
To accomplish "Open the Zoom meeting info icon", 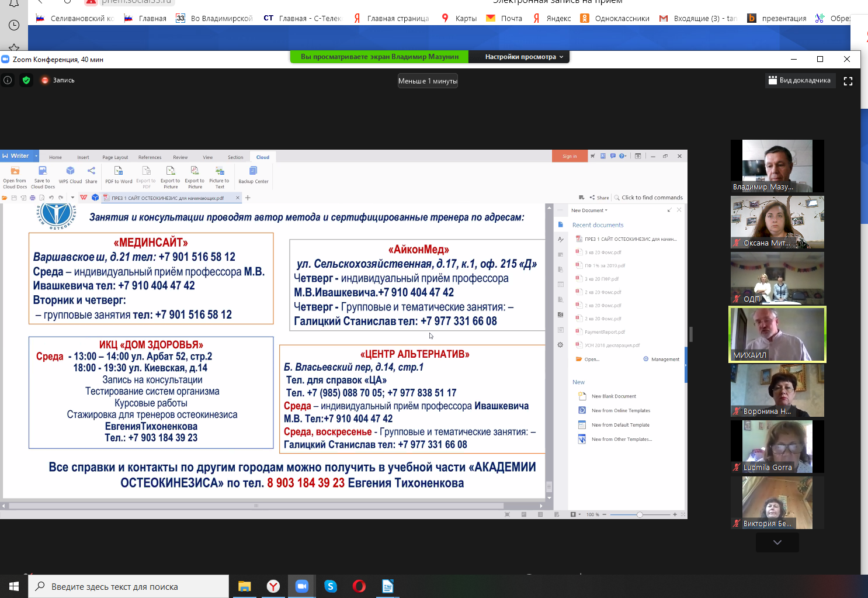I will tap(8, 81).
